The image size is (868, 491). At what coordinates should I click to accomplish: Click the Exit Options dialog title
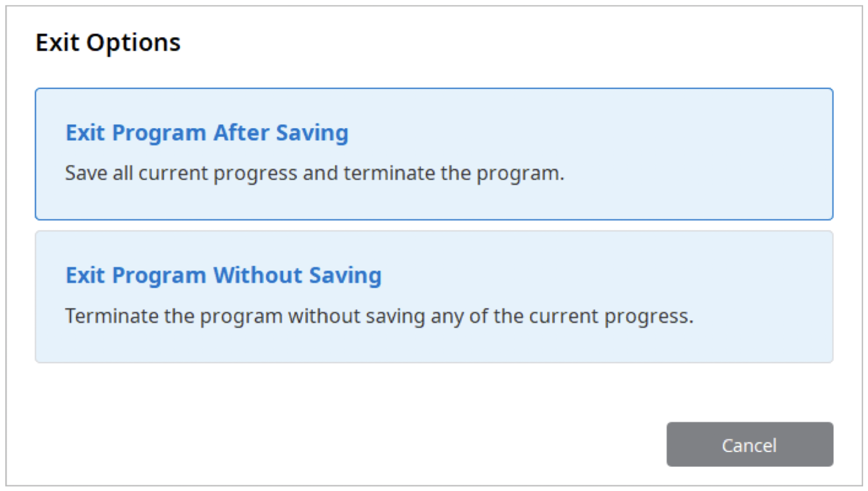(108, 42)
